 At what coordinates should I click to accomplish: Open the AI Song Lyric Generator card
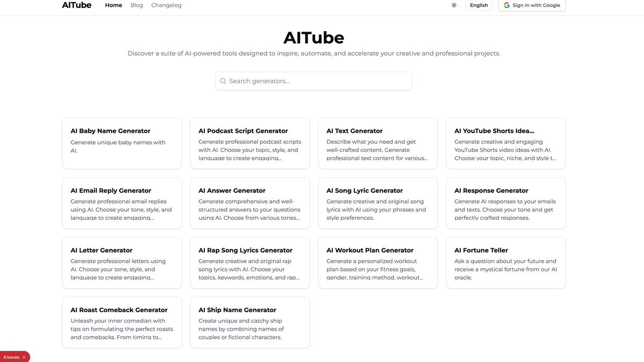point(378,203)
